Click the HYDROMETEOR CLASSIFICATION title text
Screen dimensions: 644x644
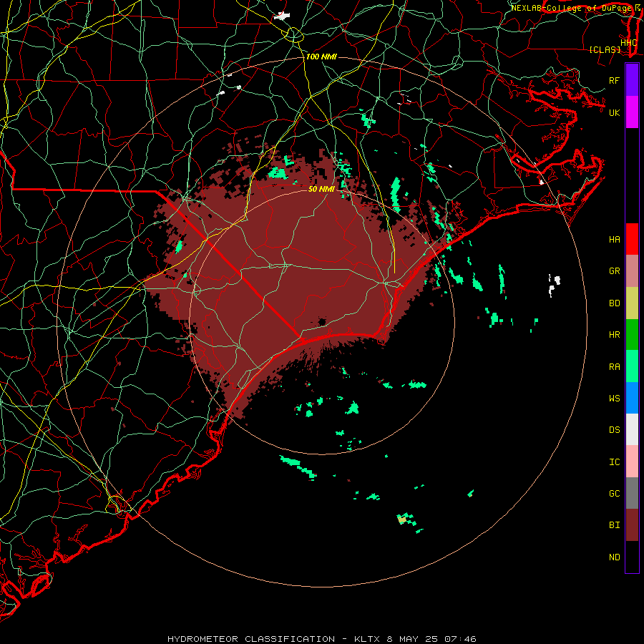pos(251,639)
